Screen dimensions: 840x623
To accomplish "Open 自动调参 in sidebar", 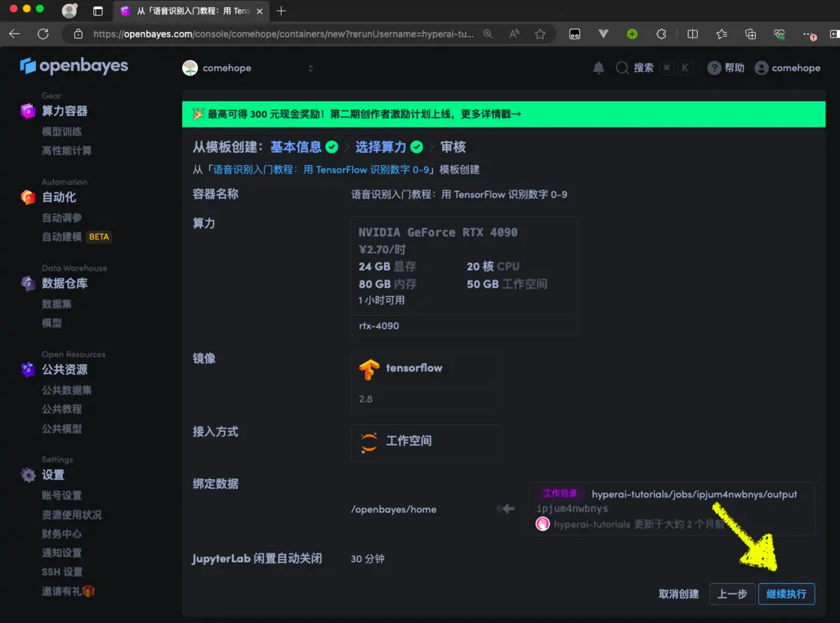I will coord(62,218).
